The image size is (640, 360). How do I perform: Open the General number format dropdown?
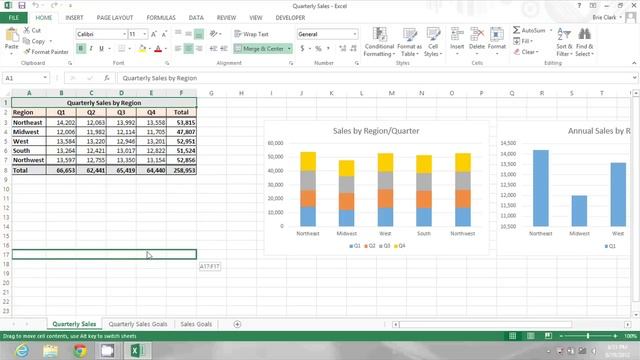[x=355, y=34]
